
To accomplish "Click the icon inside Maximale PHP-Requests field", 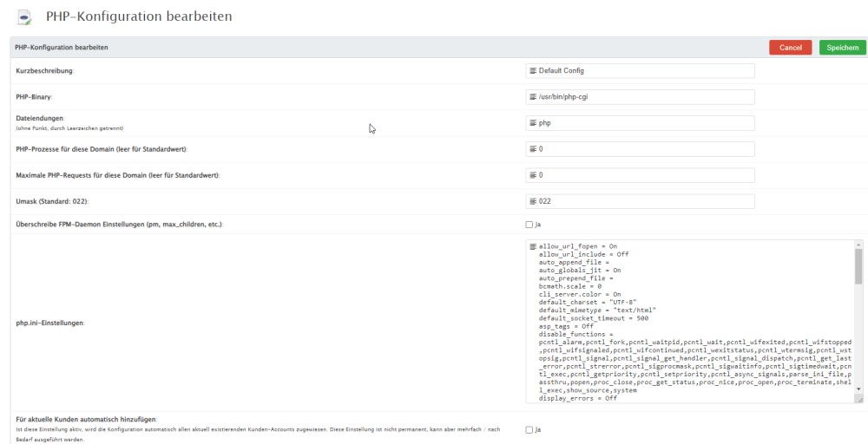I will coord(533,175).
